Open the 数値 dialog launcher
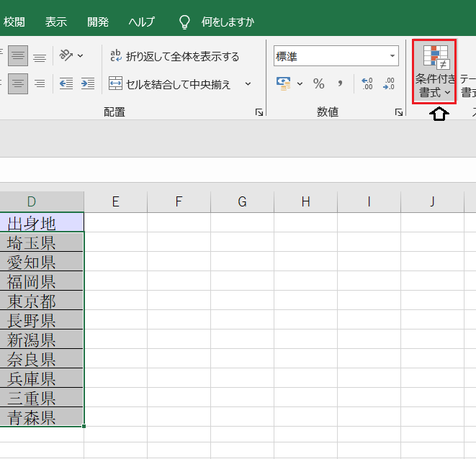This screenshot has width=476, height=459. tap(399, 112)
